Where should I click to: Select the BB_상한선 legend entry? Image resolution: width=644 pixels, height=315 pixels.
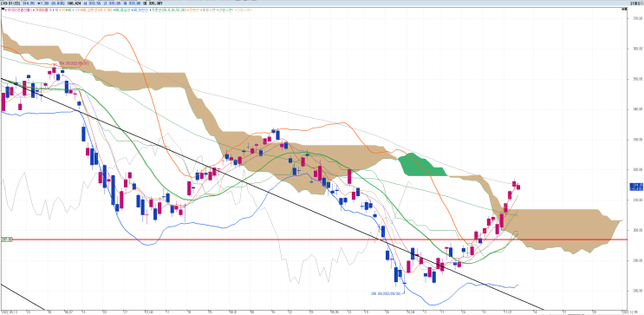tap(97, 10)
